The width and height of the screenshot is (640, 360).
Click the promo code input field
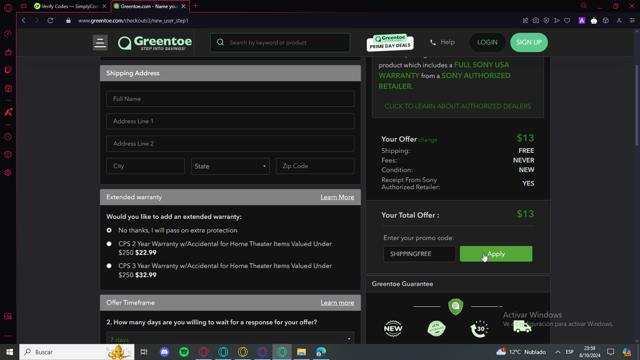coord(419,254)
